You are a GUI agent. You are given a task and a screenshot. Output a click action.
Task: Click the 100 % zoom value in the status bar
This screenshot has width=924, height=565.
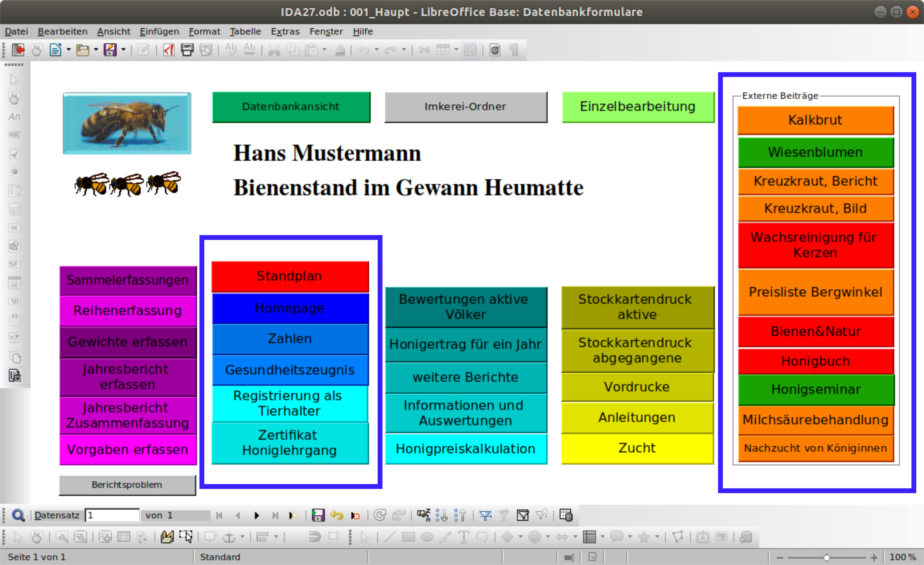[x=903, y=558]
